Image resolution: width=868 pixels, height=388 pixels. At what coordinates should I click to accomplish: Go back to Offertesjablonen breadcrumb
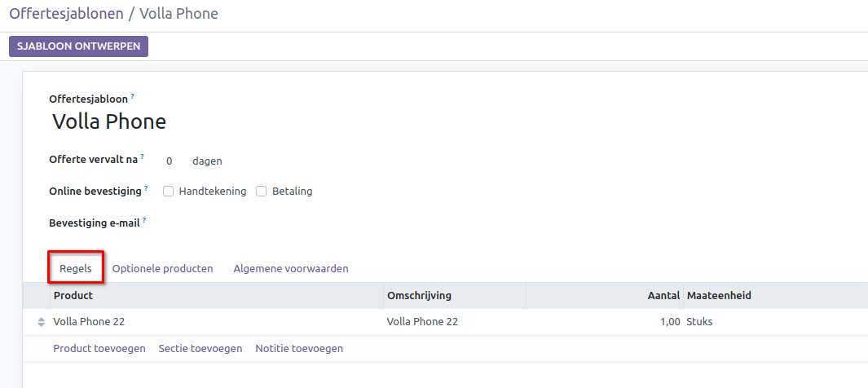click(x=66, y=14)
